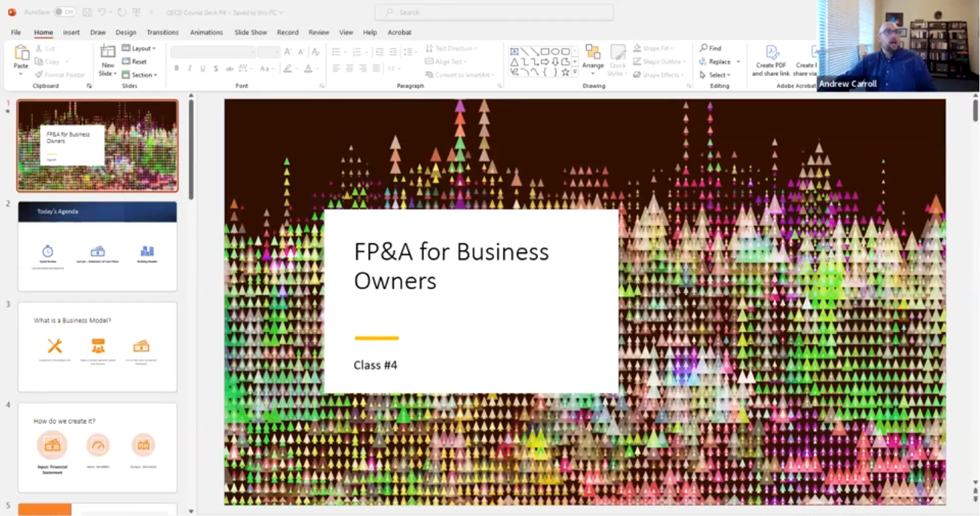Viewport: 980px width, 516px height.
Task: Switch to the Transitions tab
Action: pos(162,32)
